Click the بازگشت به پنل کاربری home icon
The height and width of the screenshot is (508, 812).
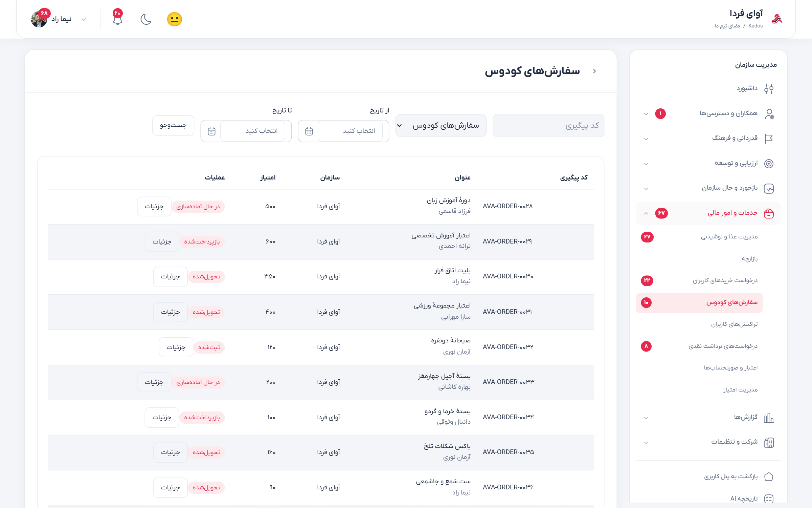coord(769,477)
